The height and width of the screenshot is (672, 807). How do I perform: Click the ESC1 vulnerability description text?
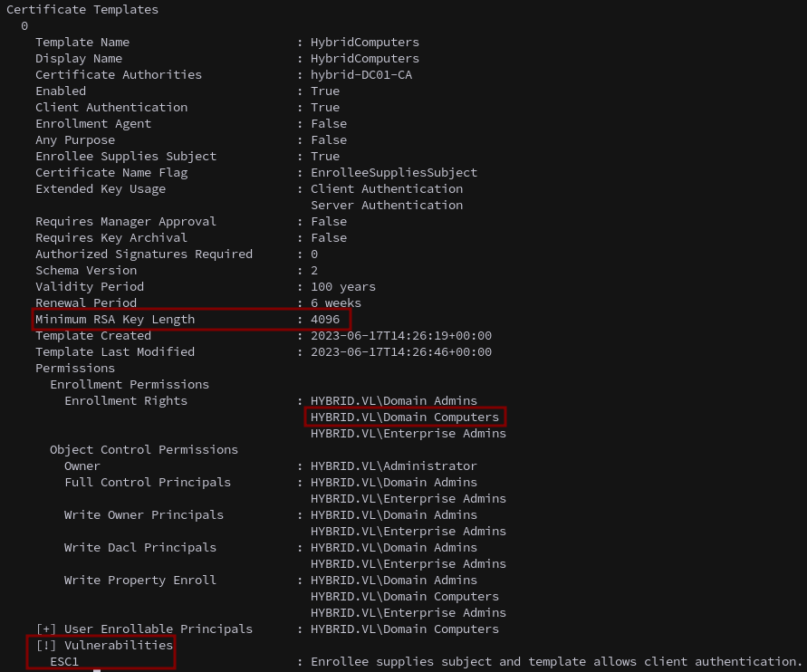pyautogui.click(x=556, y=662)
